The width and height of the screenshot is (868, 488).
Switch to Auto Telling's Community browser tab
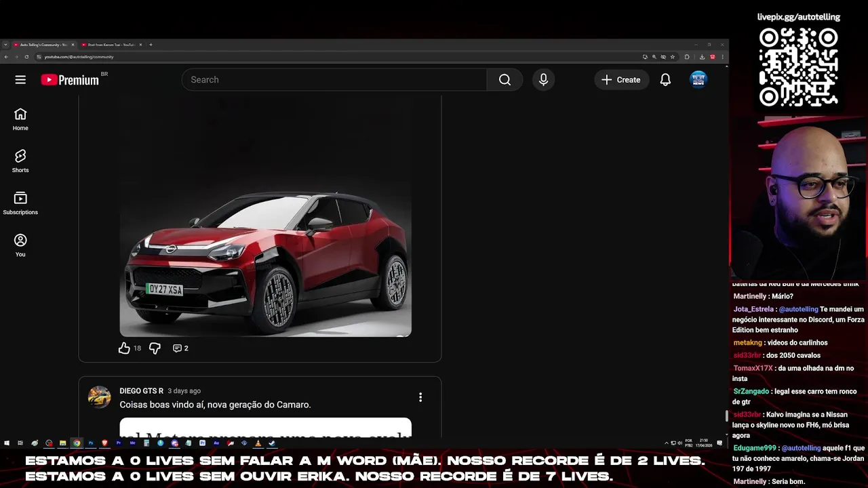click(43, 45)
